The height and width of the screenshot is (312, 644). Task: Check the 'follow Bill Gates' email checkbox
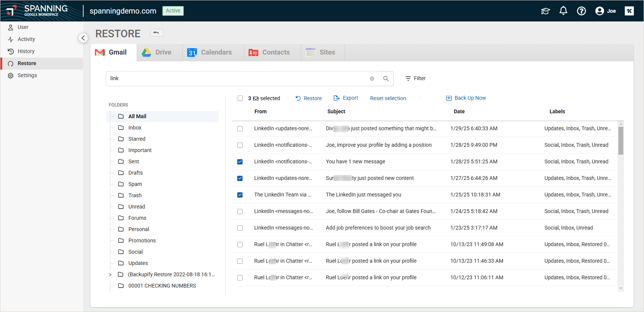pos(240,212)
